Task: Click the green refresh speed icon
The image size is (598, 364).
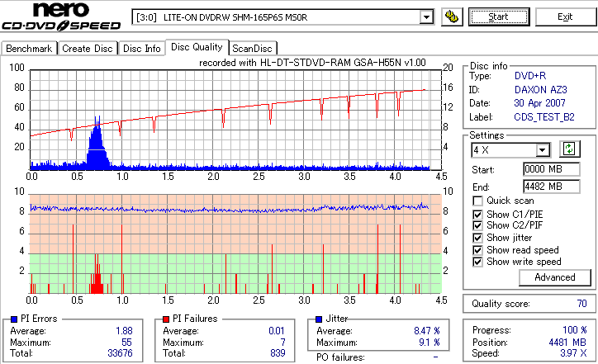Action: (x=569, y=149)
